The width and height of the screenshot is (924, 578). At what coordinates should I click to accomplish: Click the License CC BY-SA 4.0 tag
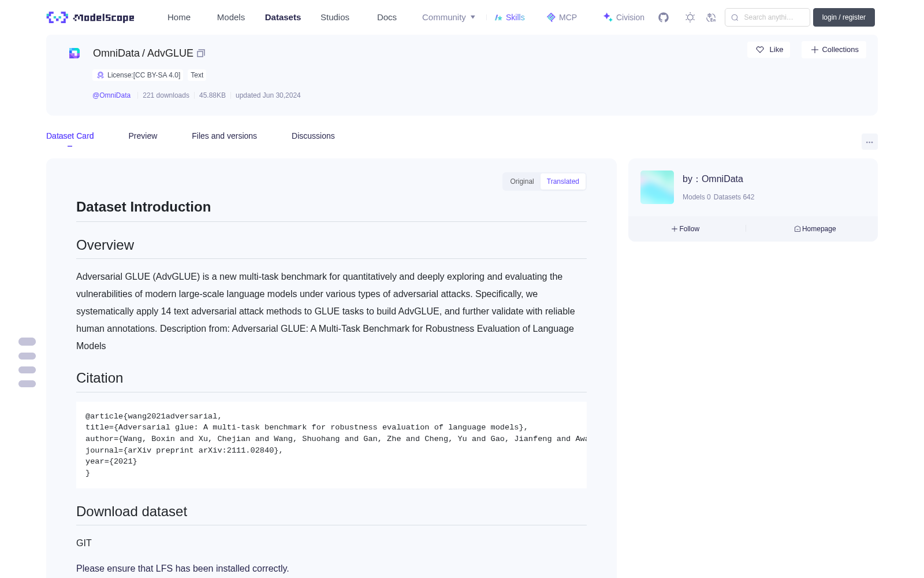(139, 75)
